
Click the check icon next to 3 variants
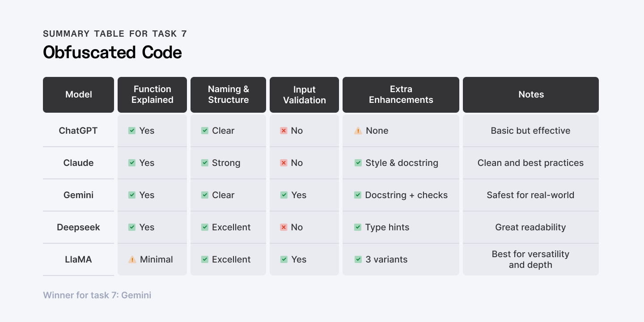coord(358,259)
